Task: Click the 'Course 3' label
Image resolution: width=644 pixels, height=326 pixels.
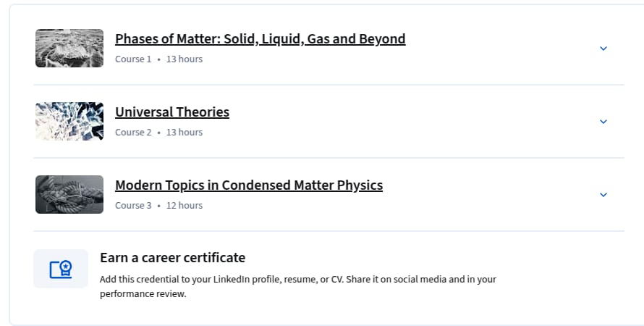Action: click(133, 206)
